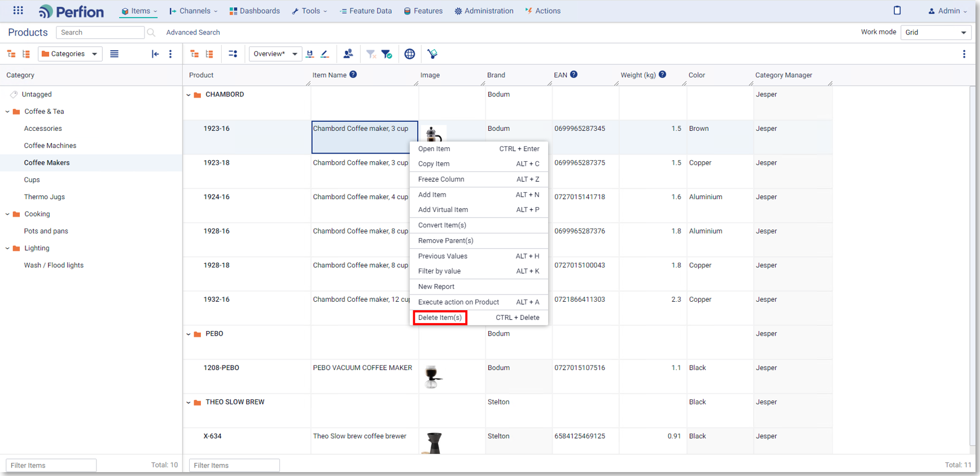Open the category panel three-dot menu
Screen dimensions: 980x476
[x=170, y=54]
